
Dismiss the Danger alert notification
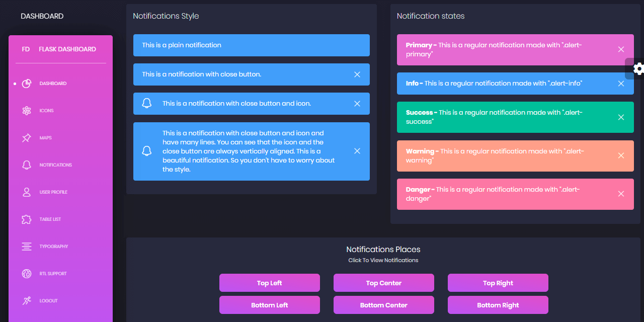point(621,194)
